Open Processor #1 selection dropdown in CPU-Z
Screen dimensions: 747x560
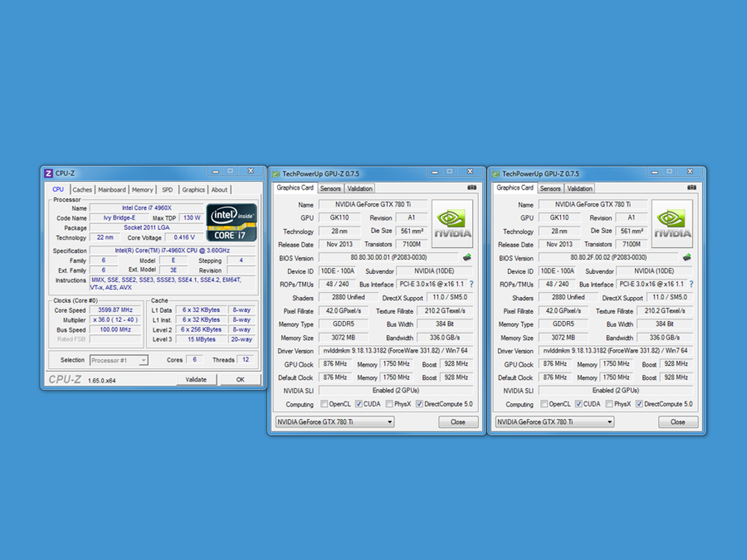point(119,361)
